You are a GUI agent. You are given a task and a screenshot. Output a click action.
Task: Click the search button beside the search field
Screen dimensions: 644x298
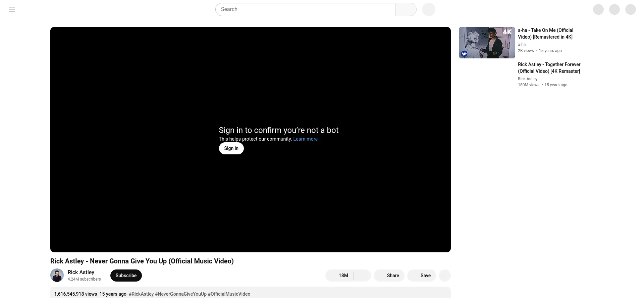(406, 9)
